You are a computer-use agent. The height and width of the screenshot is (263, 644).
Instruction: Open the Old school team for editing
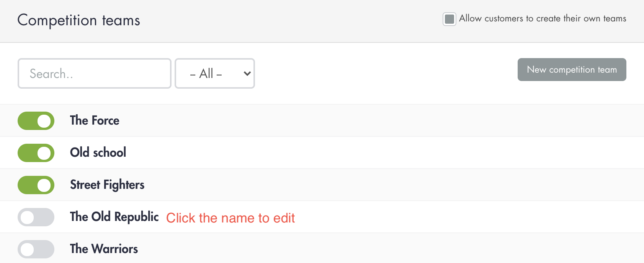click(98, 153)
